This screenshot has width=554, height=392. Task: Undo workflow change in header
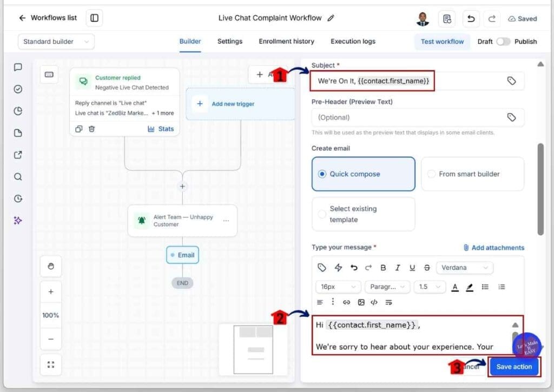tap(471, 19)
